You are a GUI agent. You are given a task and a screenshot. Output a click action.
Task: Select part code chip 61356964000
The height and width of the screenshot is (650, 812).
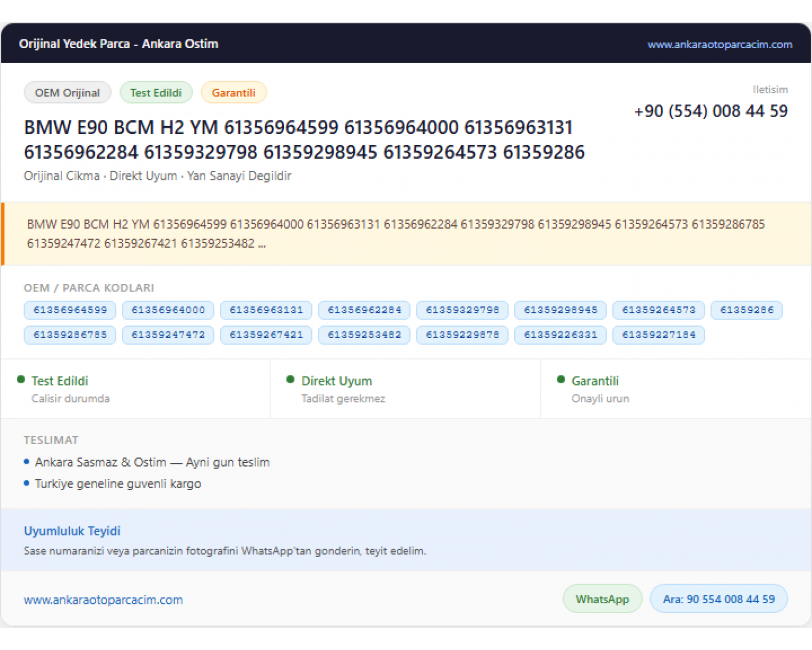coord(168,310)
